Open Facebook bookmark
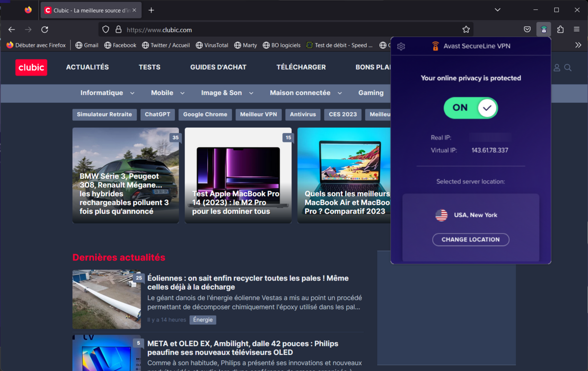This screenshot has height=371, width=588. tap(120, 45)
